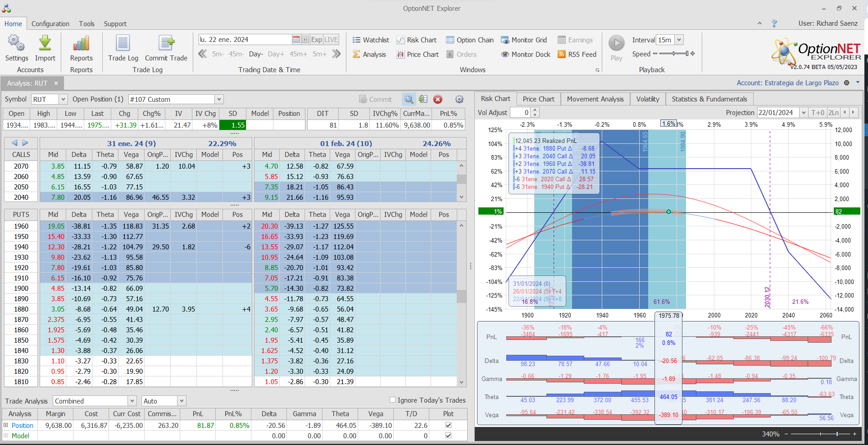Viewport: 868px width, 445px height.
Task: Open the #107 Custom position dropdown
Action: [x=219, y=99]
